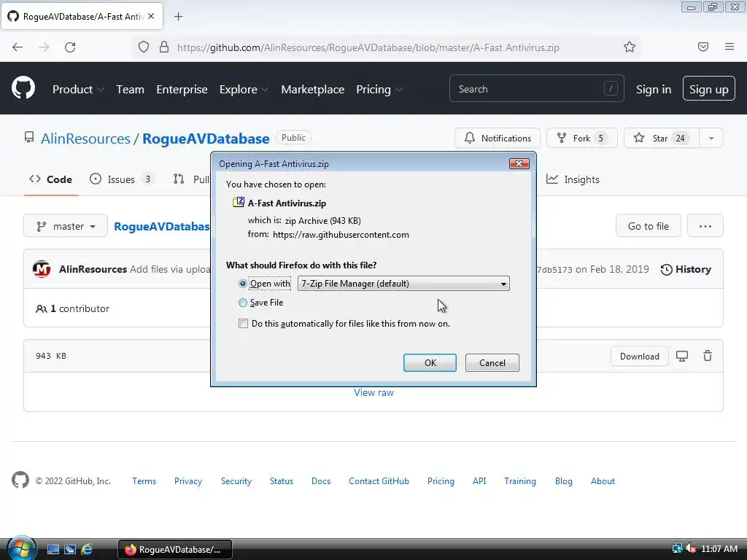The width and height of the screenshot is (747, 560).
Task: Click the Notifications button
Action: point(498,138)
